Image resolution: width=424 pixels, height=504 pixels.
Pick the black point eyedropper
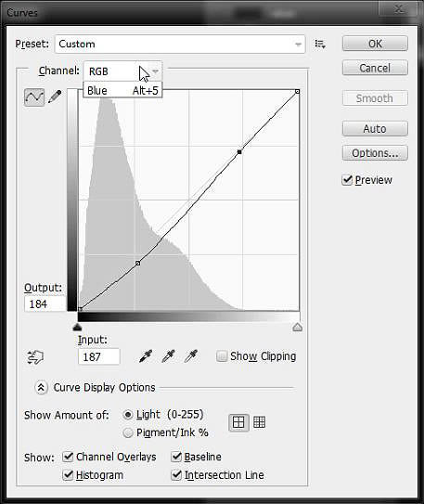[x=146, y=356]
